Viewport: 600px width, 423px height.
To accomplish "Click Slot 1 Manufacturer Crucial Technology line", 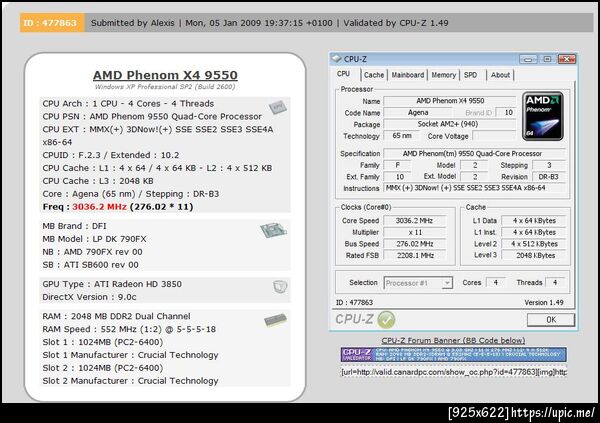I will [x=130, y=355].
